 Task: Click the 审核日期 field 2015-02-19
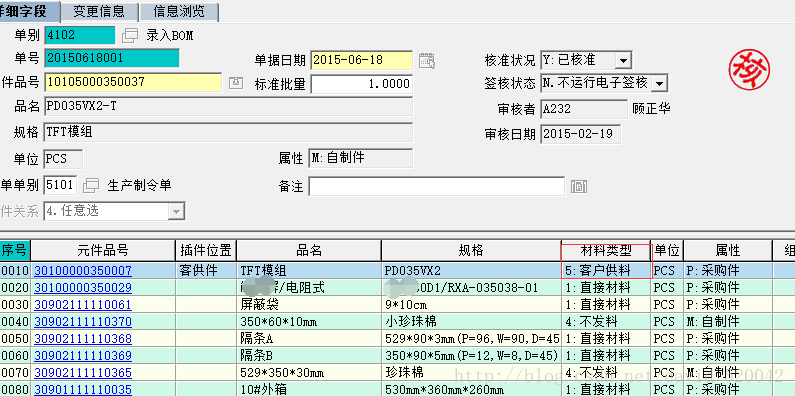[581, 134]
